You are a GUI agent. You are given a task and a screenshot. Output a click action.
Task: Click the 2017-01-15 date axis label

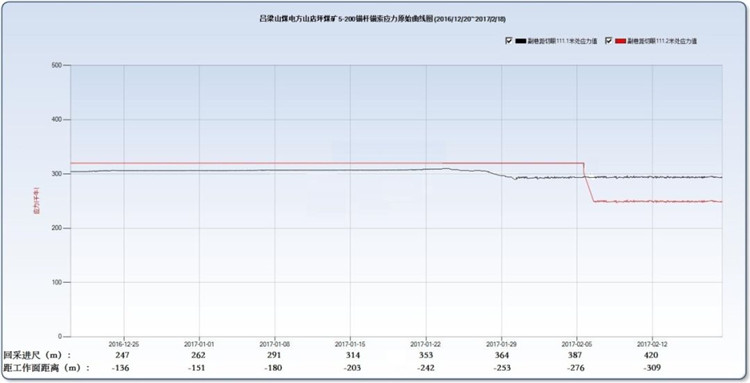pyautogui.click(x=350, y=343)
